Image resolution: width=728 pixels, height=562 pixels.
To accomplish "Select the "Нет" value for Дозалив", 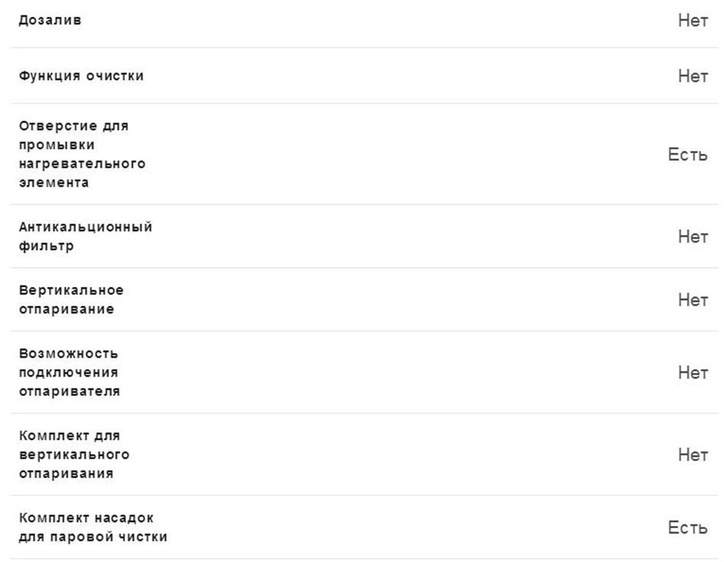I will [693, 21].
